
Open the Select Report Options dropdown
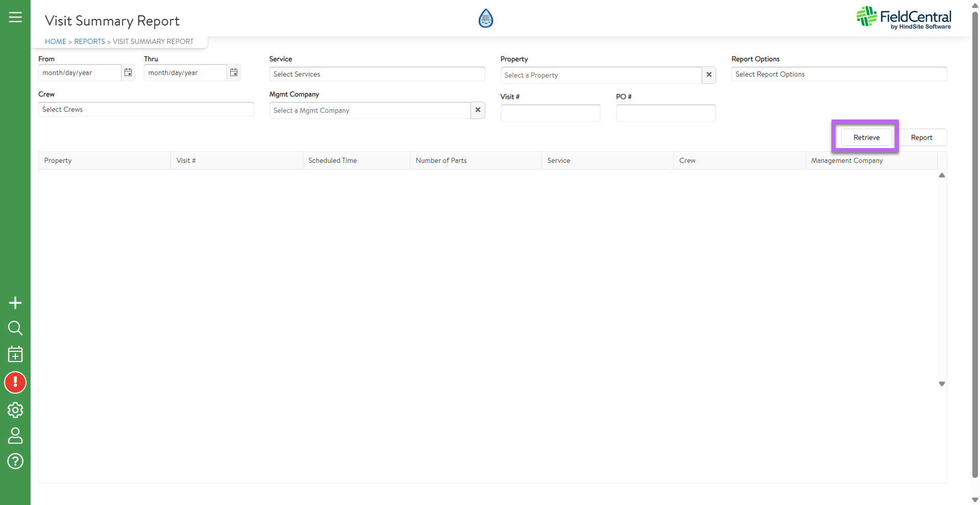point(839,74)
